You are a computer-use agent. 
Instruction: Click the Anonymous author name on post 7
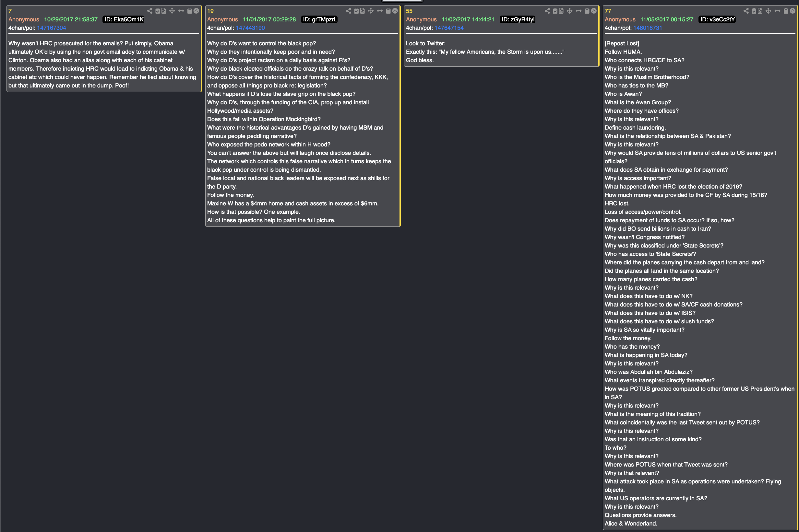(24, 19)
